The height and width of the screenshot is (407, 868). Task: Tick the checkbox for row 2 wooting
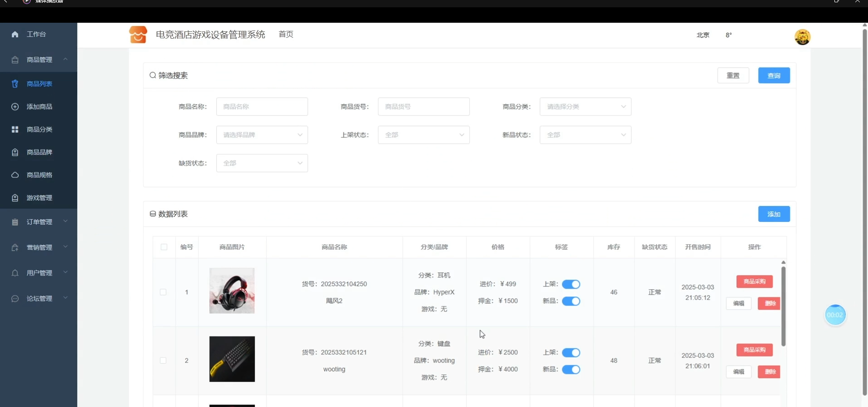163,360
